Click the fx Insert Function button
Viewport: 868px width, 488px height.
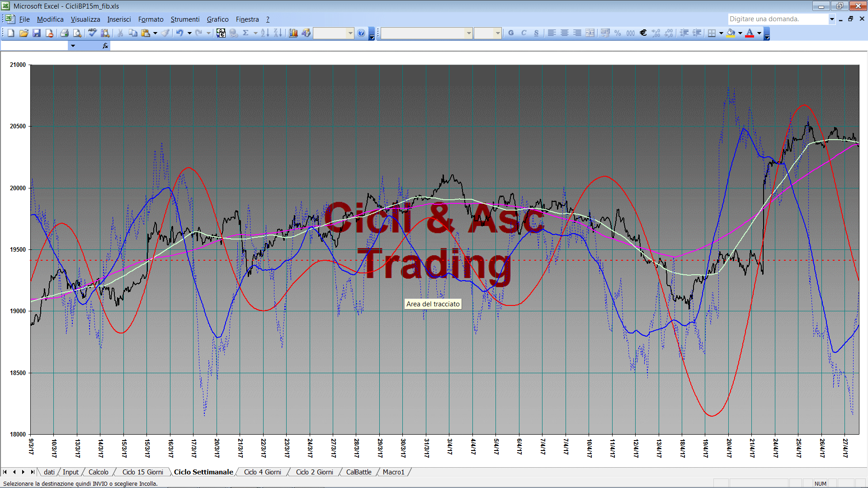(105, 46)
